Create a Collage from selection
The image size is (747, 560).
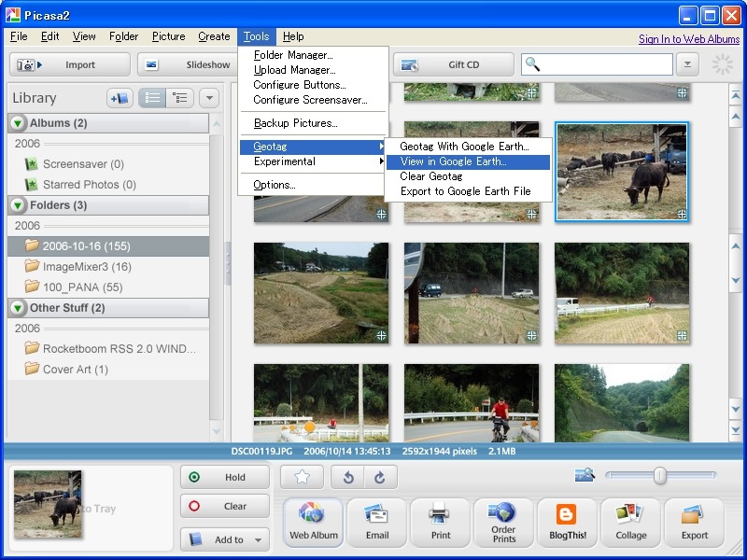point(630,522)
